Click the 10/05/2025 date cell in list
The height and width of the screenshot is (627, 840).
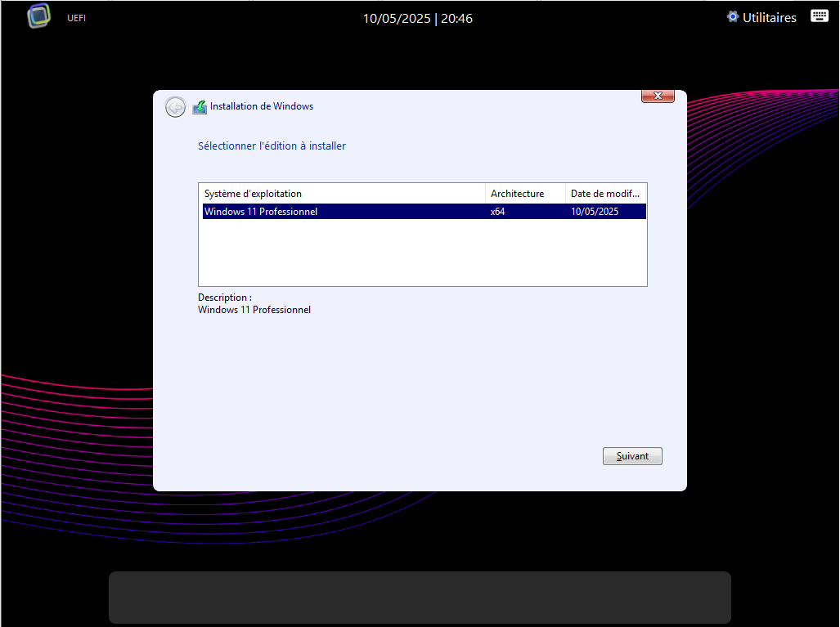[x=595, y=212]
